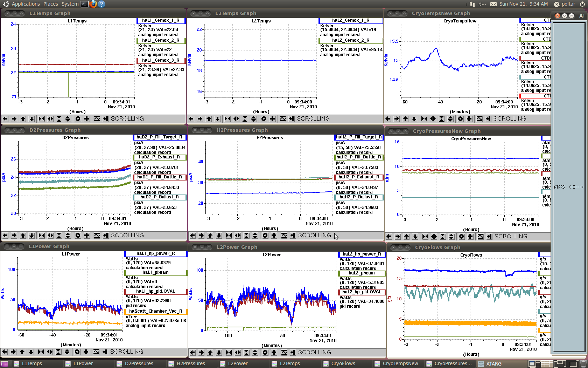Compress vertical axis in L2Temps graph
The height and width of the screenshot is (368, 588).
click(x=245, y=119)
